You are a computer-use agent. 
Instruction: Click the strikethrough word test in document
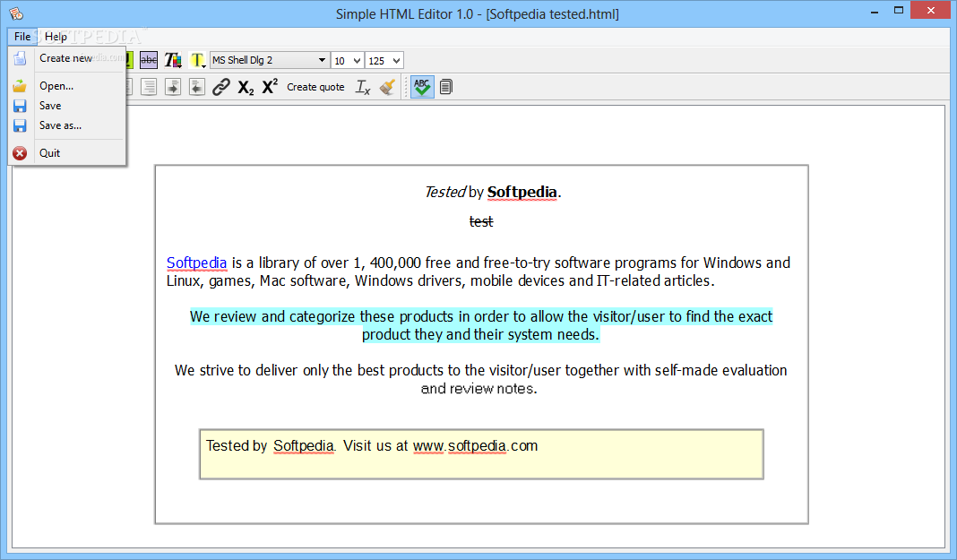pyautogui.click(x=481, y=221)
